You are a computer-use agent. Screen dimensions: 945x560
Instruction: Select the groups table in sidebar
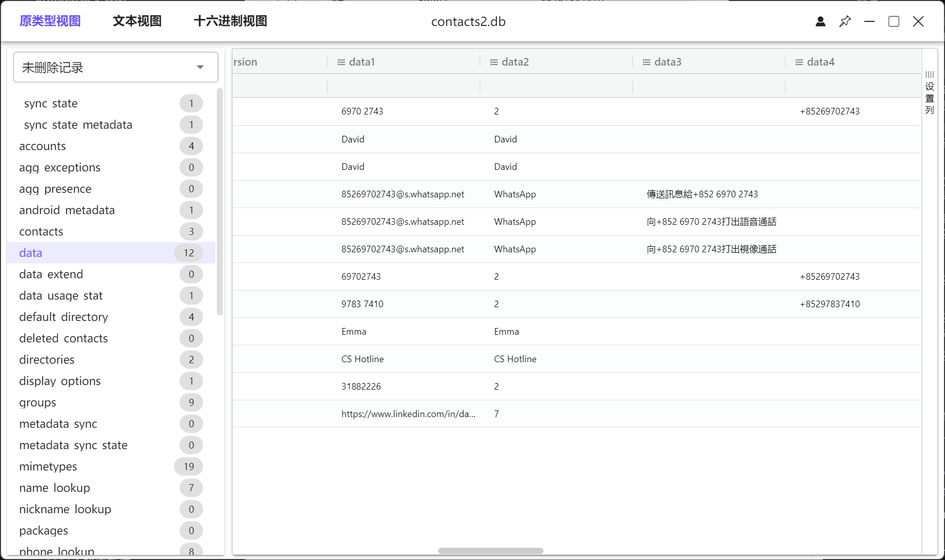pos(38,402)
